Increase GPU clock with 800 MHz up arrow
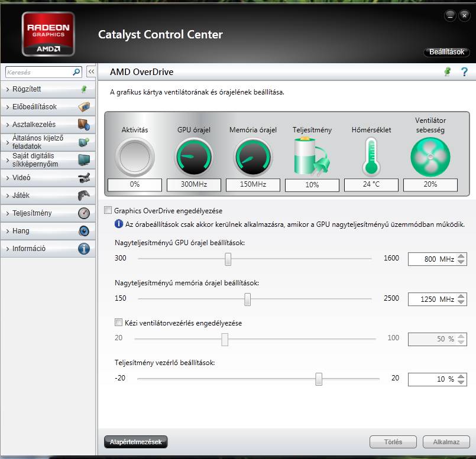This screenshot has height=459, width=476. point(461,256)
